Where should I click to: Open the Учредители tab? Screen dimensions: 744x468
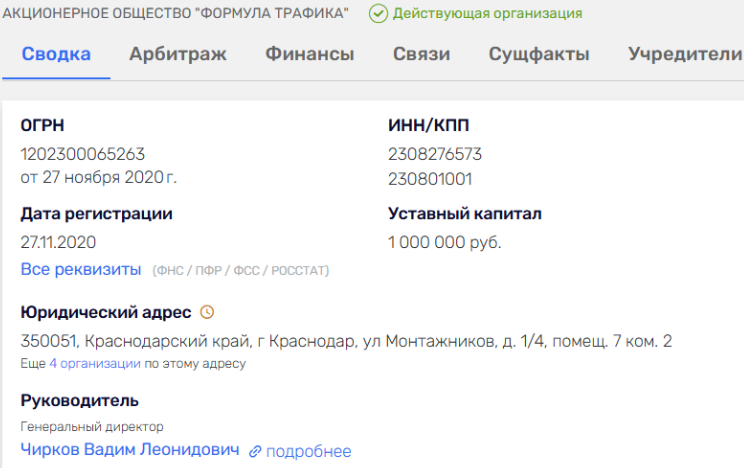coord(685,54)
